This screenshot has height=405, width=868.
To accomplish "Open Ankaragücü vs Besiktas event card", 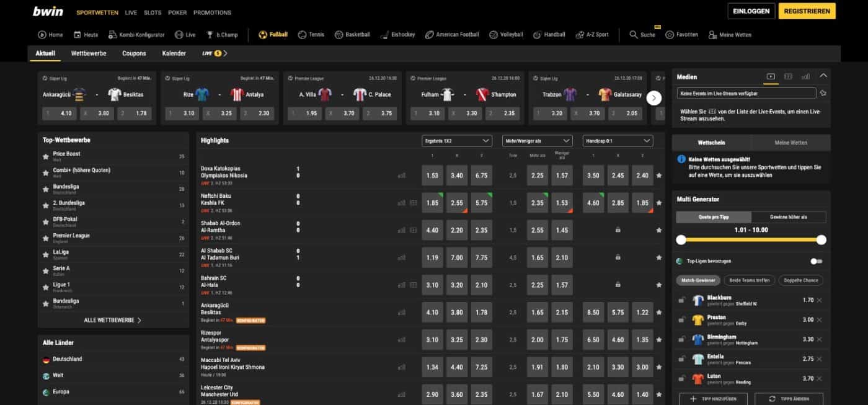I will [97, 97].
